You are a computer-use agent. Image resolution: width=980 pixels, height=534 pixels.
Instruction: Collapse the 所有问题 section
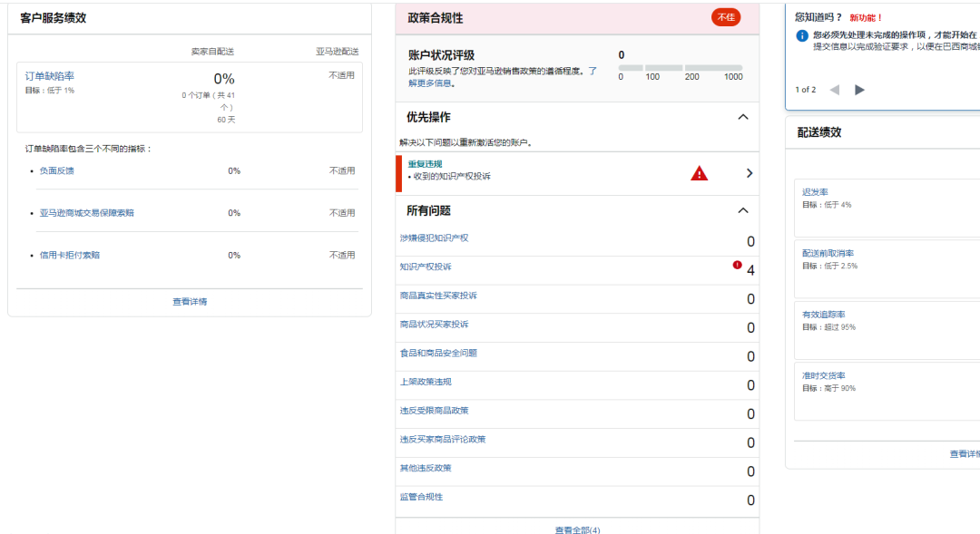coord(743,209)
